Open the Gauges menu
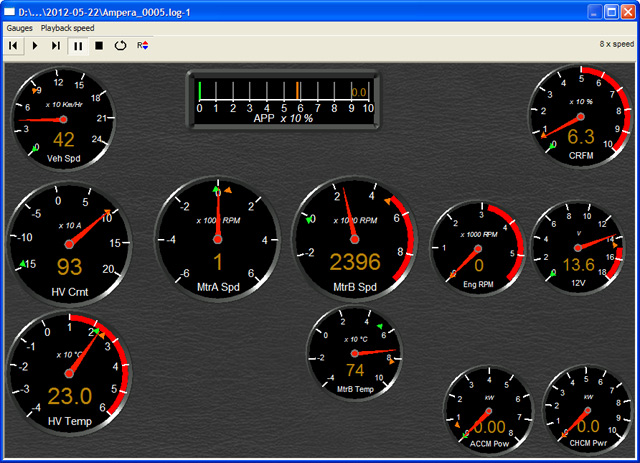Screen dimensions: 640x463 click(19, 28)
